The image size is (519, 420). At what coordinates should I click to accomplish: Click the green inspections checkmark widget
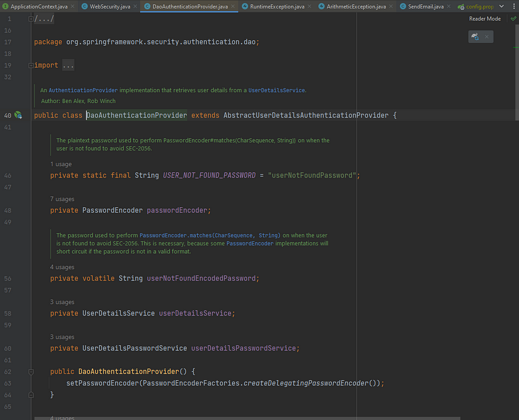click(x=513, y=18)
